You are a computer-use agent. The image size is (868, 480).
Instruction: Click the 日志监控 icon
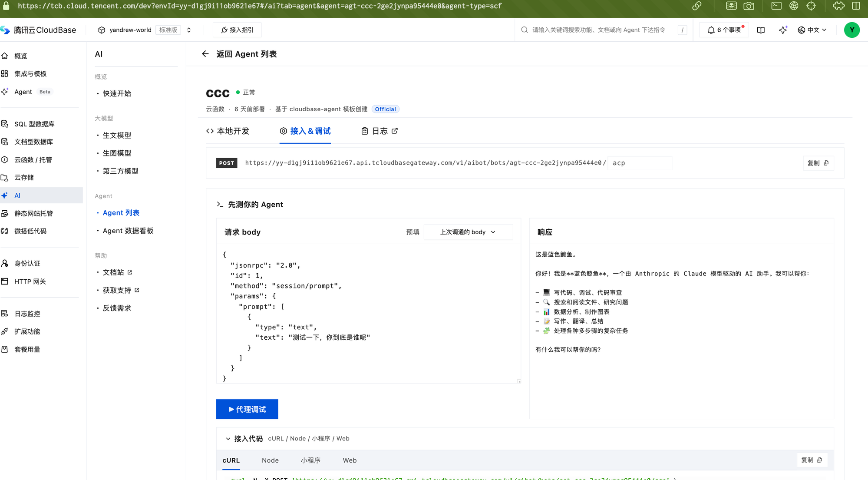[5, 313]
